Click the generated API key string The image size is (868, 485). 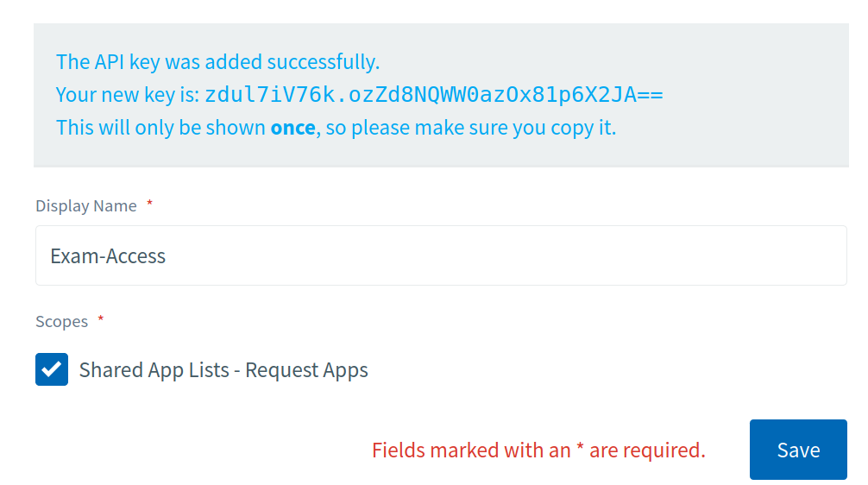(433, 95)
